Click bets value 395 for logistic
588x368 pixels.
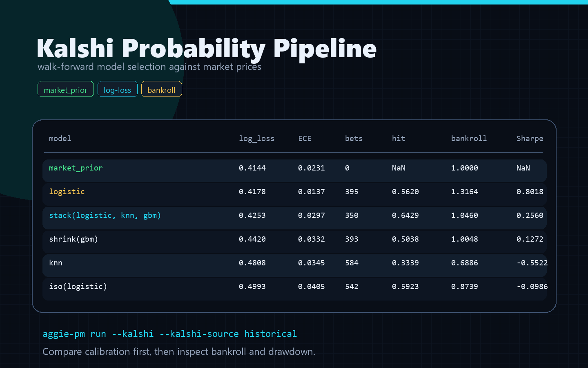pos(352,192)
